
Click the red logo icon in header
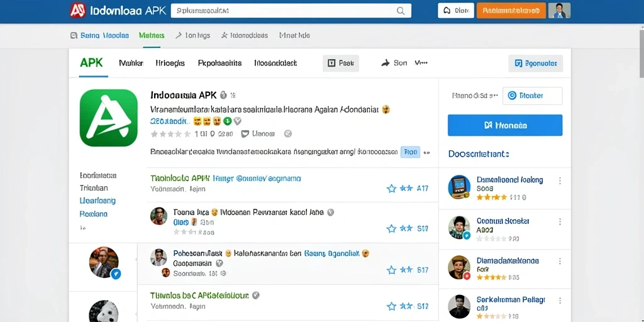tap(77, 10)
